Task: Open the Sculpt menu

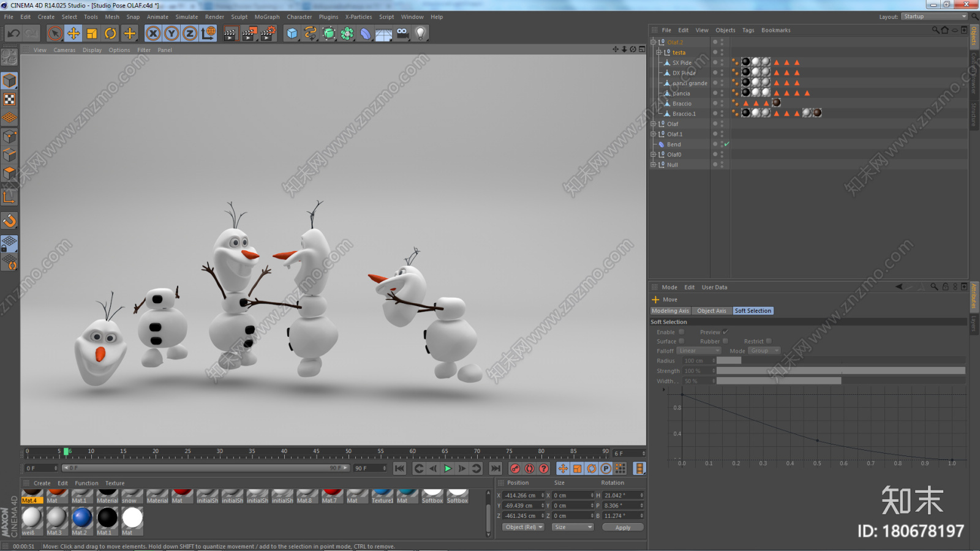Action: coord(239,17)
